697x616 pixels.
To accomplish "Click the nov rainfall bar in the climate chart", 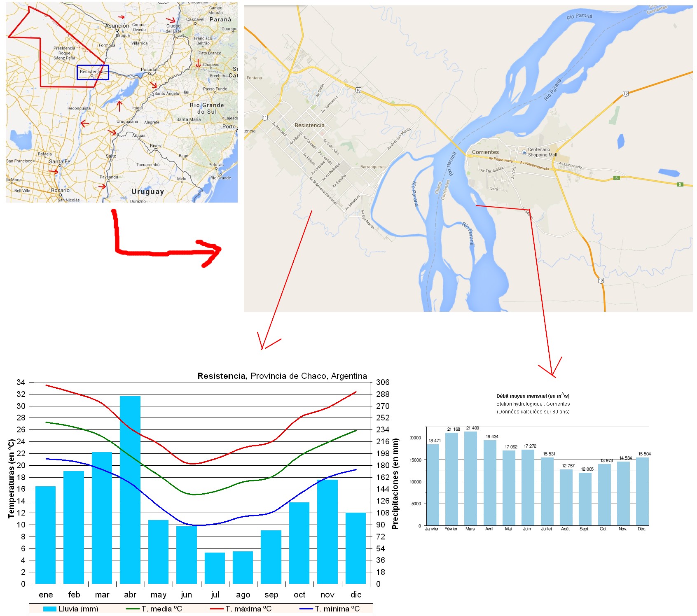I will pyautogui.click(x=327, y=532).
